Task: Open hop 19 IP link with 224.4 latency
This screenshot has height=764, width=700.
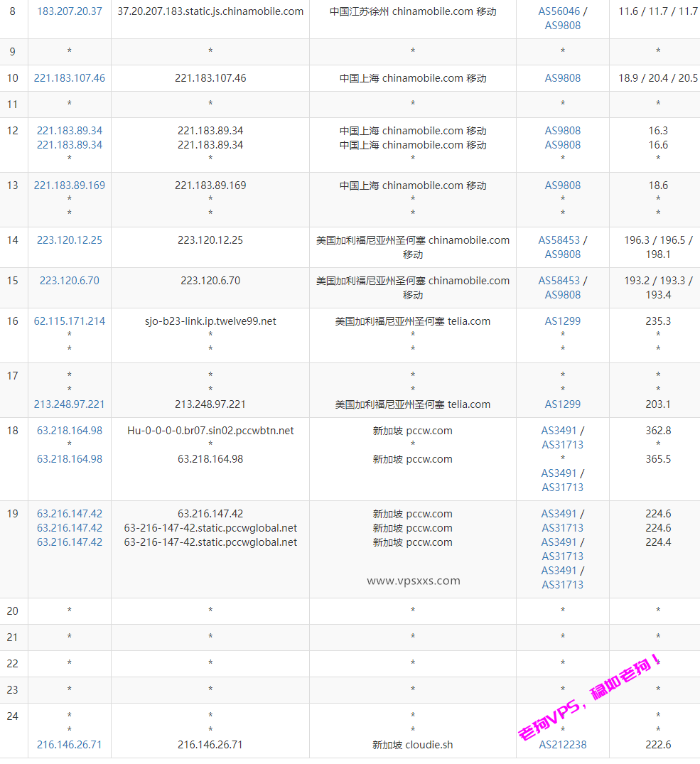Action: pyautogui.click(x=70, y=542)
